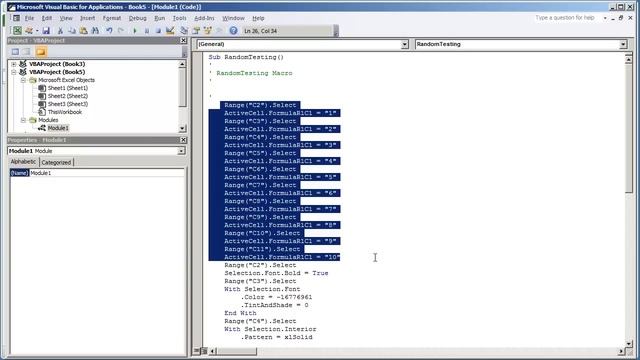This screenshot has width=640, height=360.
Task: Open the File menu
Action: 29,18
